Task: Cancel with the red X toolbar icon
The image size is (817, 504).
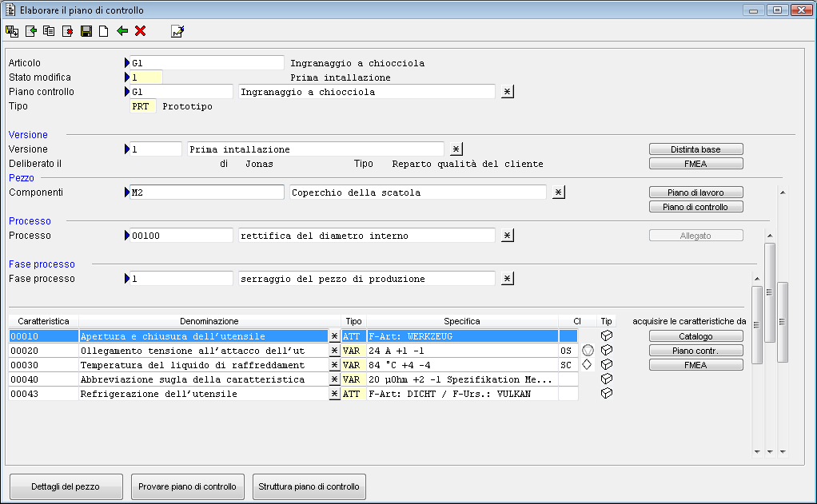Action: (x=140, y=31)
